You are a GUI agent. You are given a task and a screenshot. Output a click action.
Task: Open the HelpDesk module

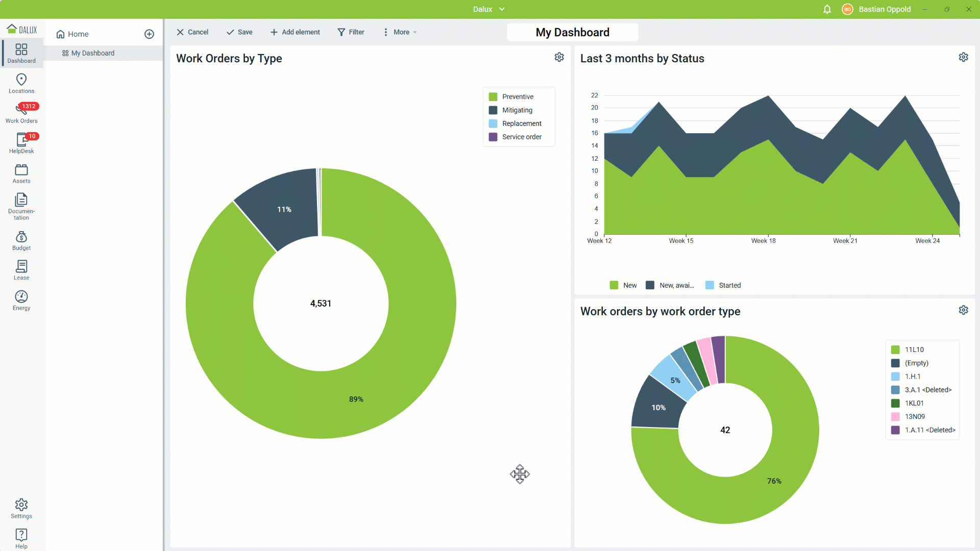tap(21, 143)
